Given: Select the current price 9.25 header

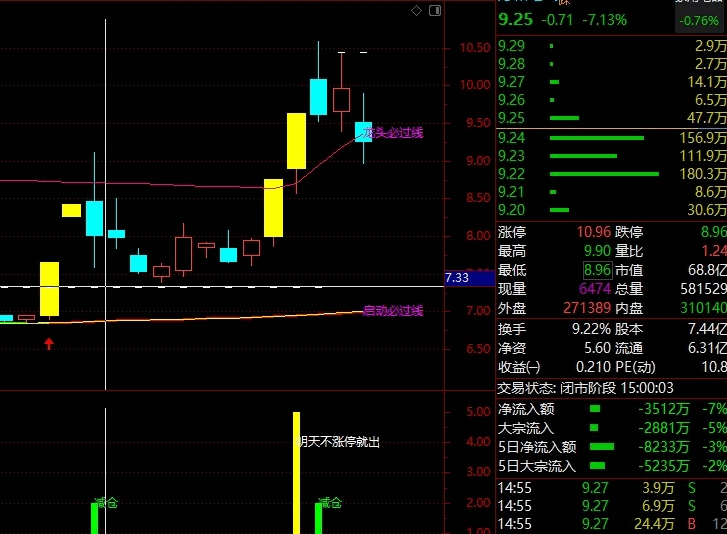Looking at the screenshot, I should coord(515,19).
